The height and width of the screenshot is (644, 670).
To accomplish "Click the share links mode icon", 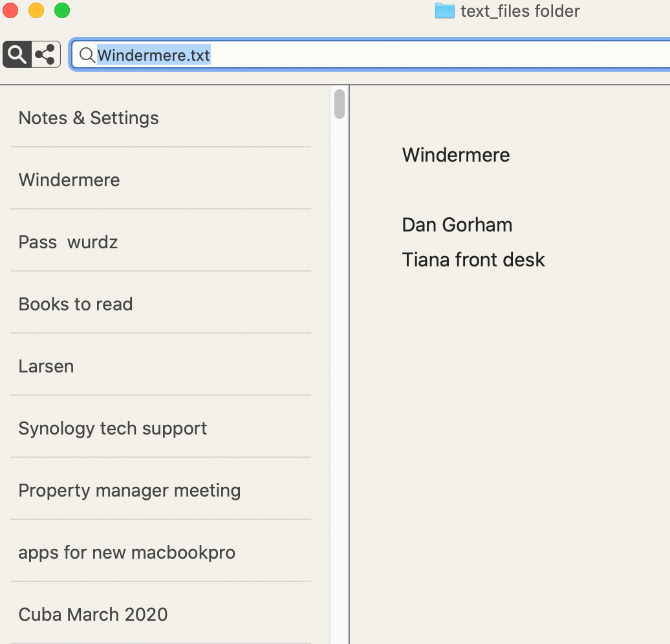I will pyautogui.click(x=45, y=55).
